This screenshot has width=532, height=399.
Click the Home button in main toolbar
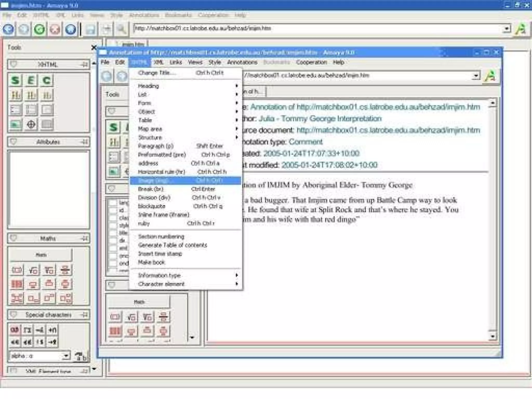(70, 29)
